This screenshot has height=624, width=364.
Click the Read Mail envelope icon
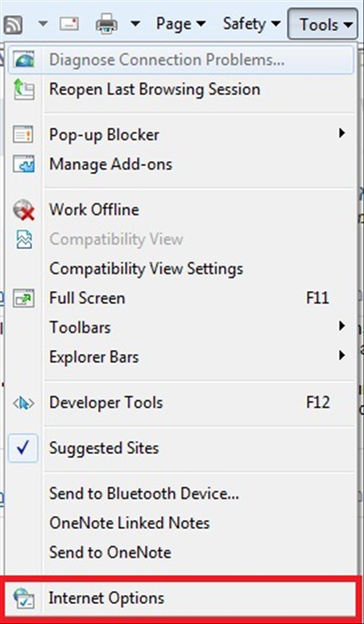[70, 24]
